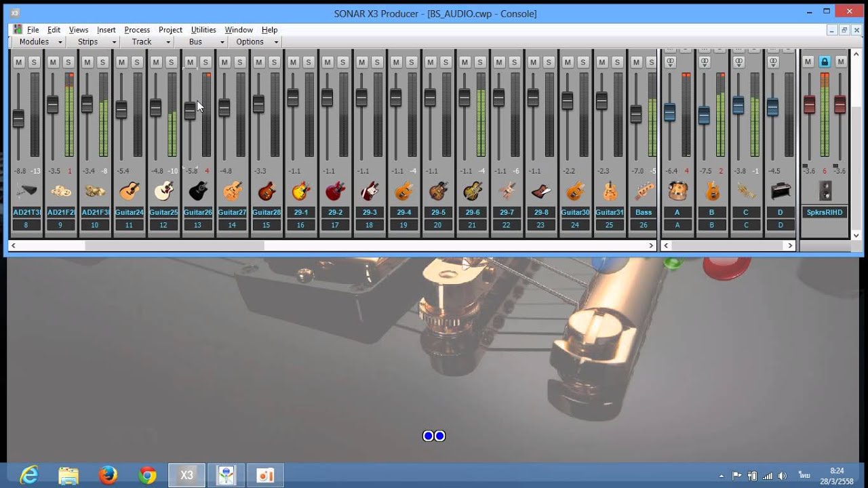The width and height of the screenshot is (868, 488).
Task: Open the Options dropdown
Action: (256, 42)
